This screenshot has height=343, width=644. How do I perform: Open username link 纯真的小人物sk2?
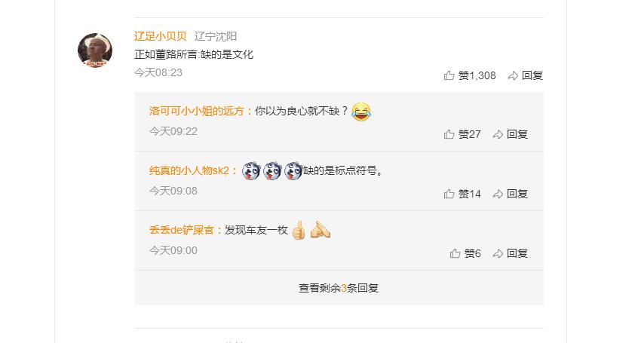[189, 170]
